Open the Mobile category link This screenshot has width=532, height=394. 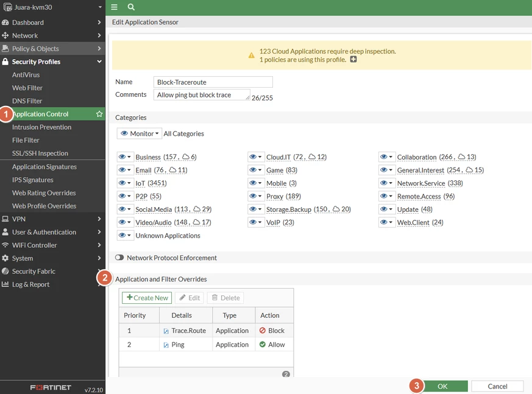pos(277,183)
